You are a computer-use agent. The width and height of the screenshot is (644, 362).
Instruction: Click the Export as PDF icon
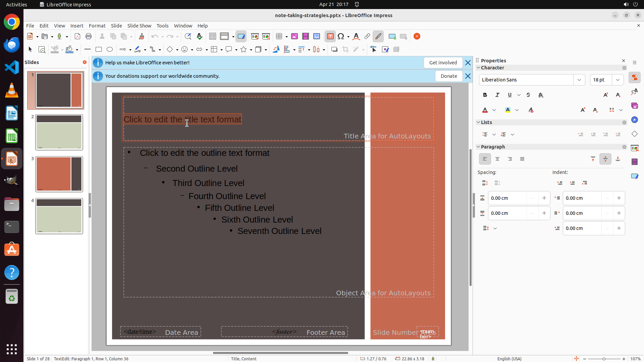[x=77, y=37]
